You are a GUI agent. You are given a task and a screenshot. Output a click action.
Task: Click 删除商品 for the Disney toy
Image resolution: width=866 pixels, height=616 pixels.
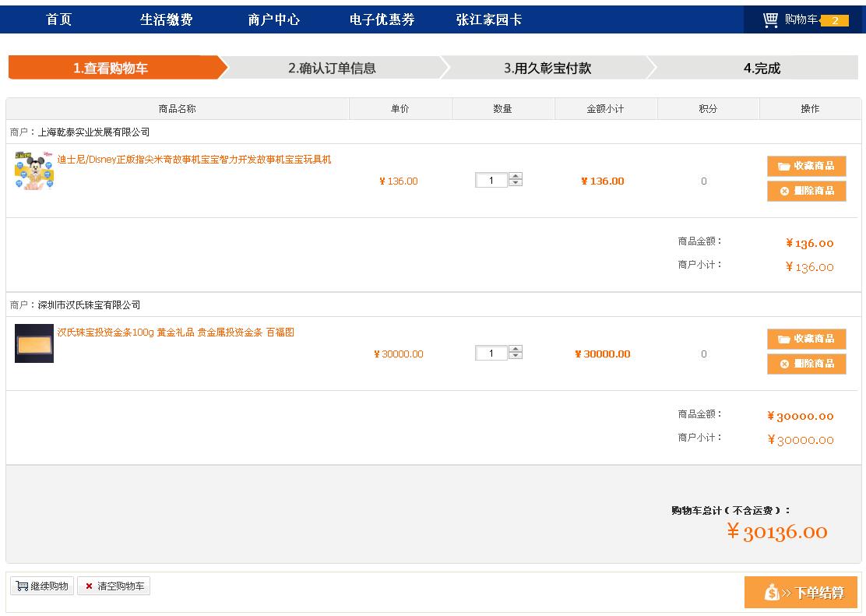(806, 191)
